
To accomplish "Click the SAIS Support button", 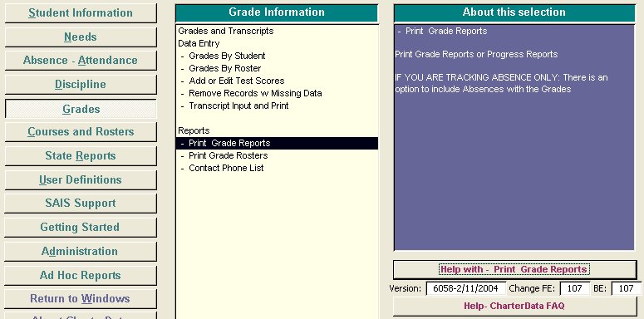I will click(81, 204).
